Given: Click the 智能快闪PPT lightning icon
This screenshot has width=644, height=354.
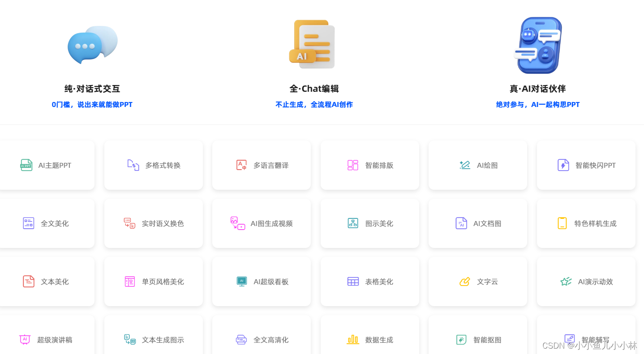Looking at the screenshot, I should click(563, 165).
